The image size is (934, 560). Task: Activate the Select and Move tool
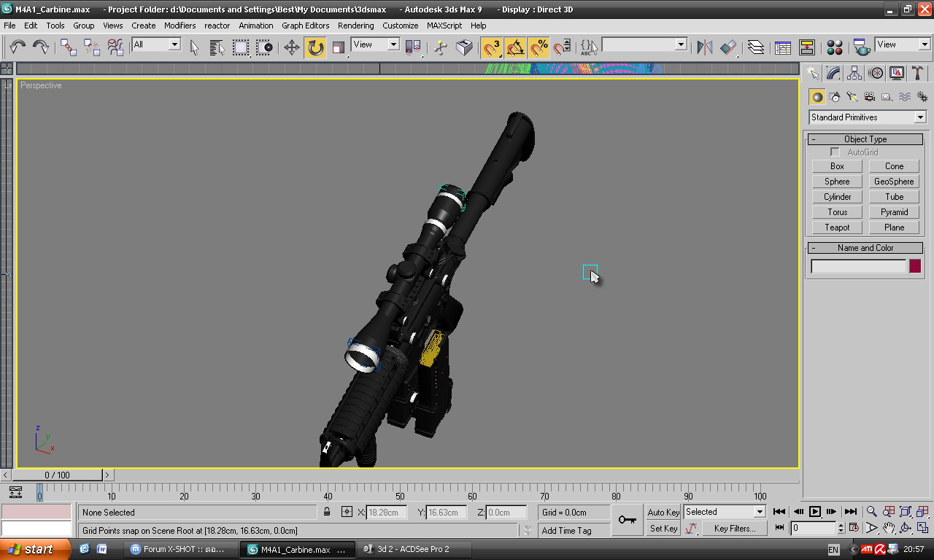(x=292, y=48)
